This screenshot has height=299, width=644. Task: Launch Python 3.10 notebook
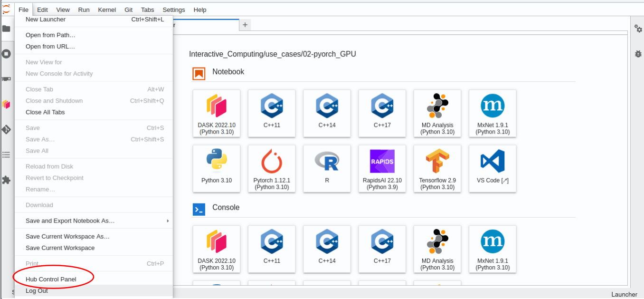click(217, 168)
